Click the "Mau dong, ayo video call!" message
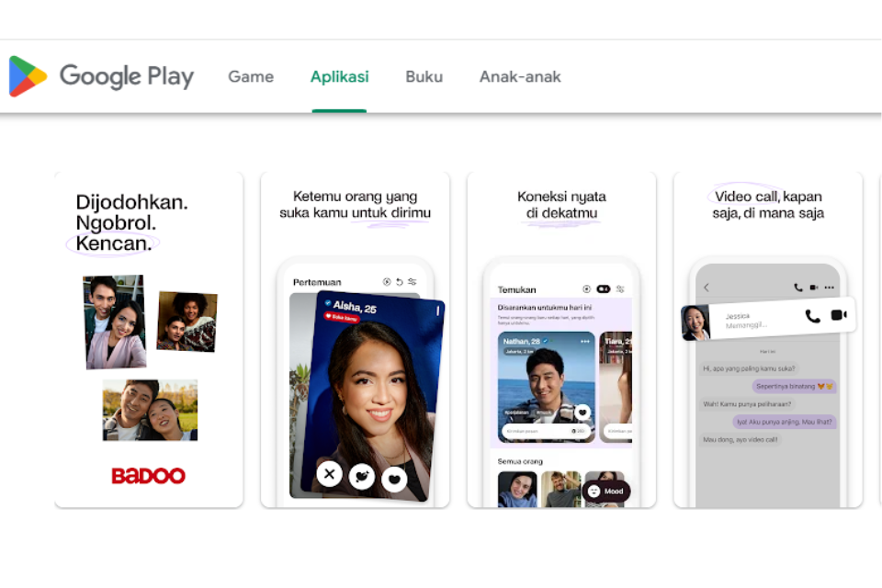 coord(741,439)
